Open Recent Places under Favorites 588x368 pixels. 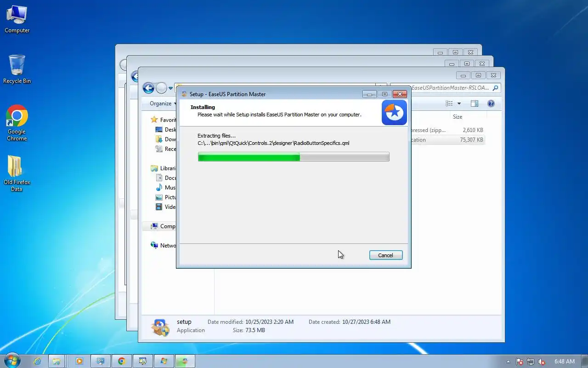166,149
